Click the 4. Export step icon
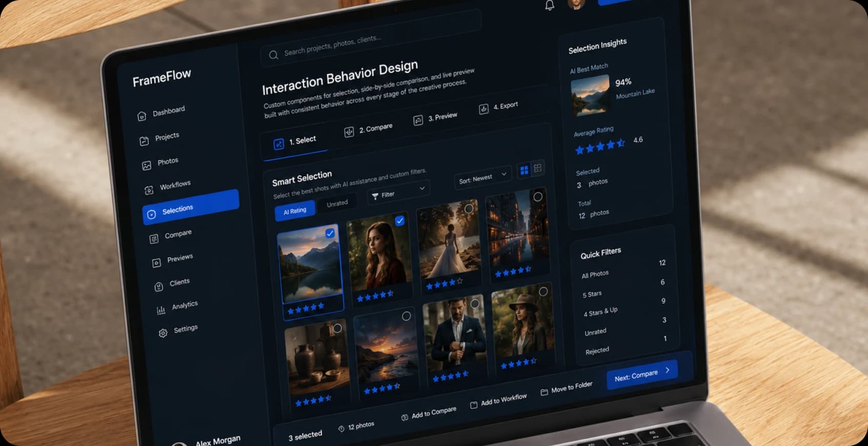Screen dimensions: 868x446 483,109
